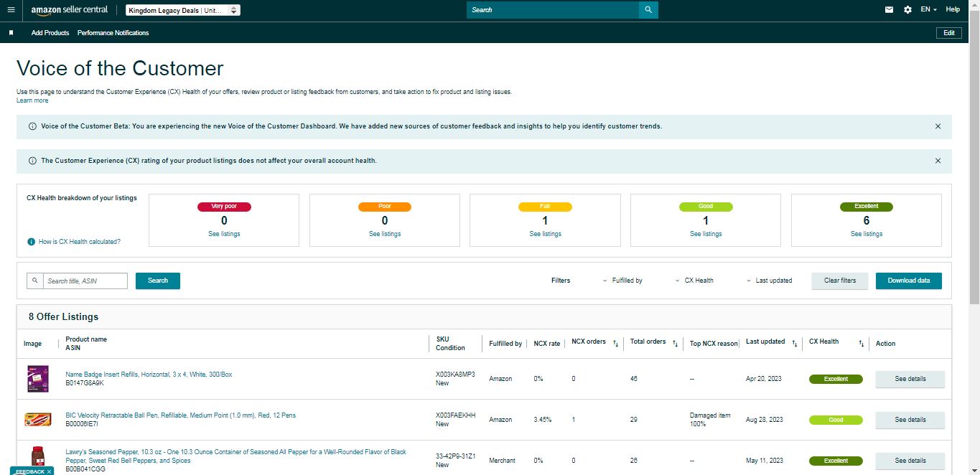980x475 pixels.
Task: See details for Name Badge Insert Refills
Action: coord(910,379)
